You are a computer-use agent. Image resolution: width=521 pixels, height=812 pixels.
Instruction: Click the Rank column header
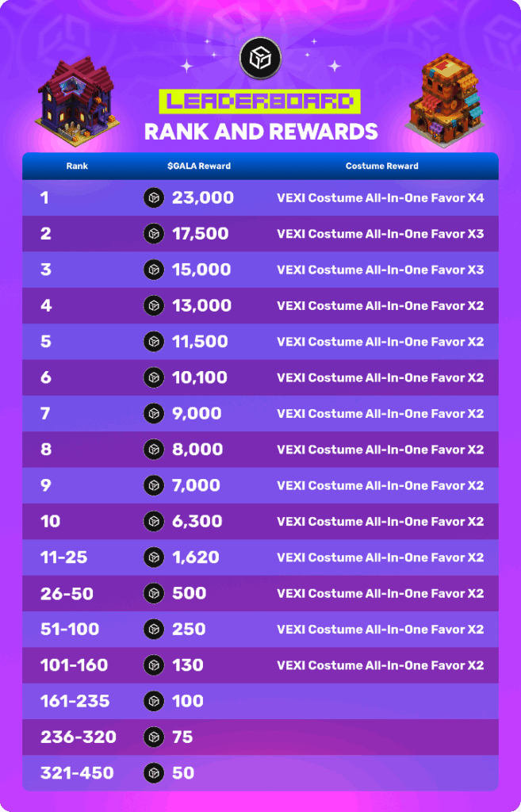coord(77,167)
